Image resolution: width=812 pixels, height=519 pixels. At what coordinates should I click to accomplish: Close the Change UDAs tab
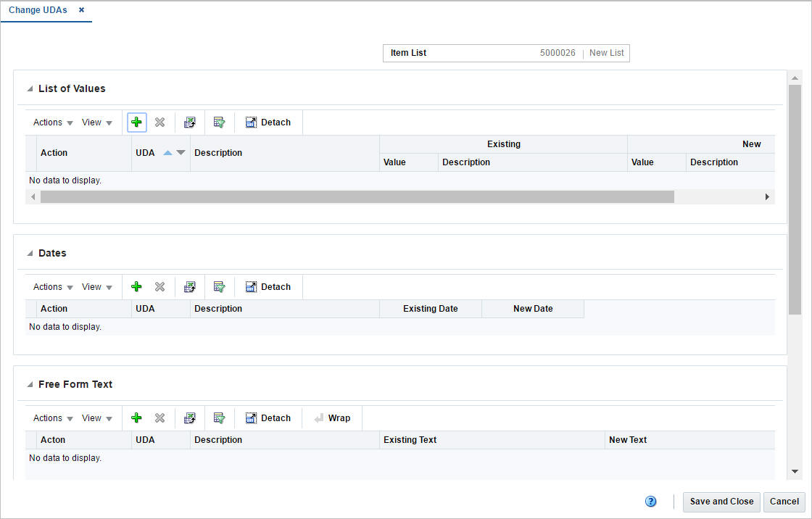point(81,10)
